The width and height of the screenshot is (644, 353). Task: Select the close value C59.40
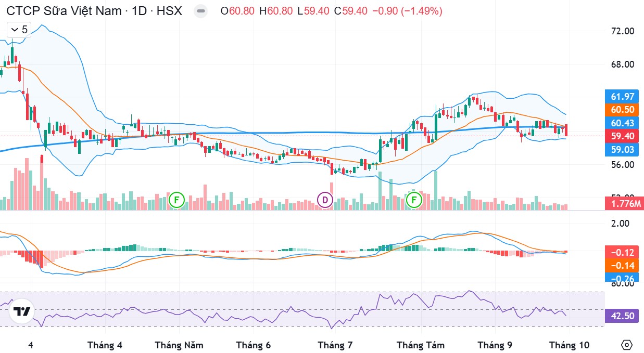[x=351, y=10]
